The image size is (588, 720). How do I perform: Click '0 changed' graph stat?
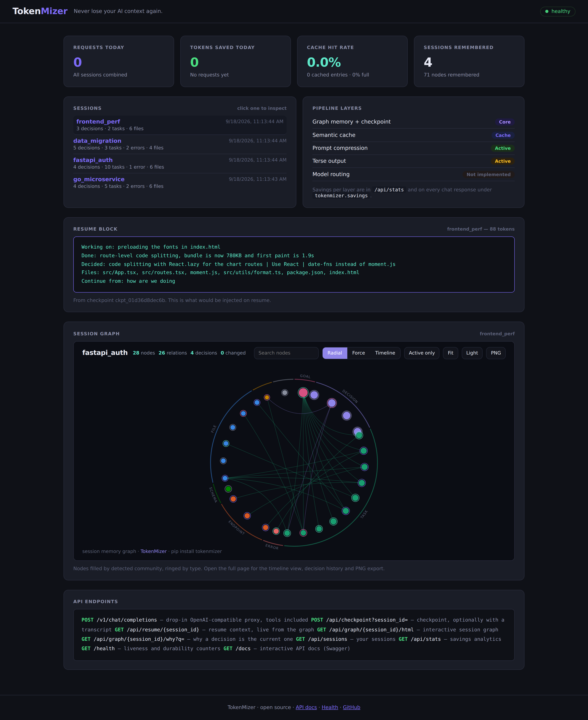pos(233,353)
